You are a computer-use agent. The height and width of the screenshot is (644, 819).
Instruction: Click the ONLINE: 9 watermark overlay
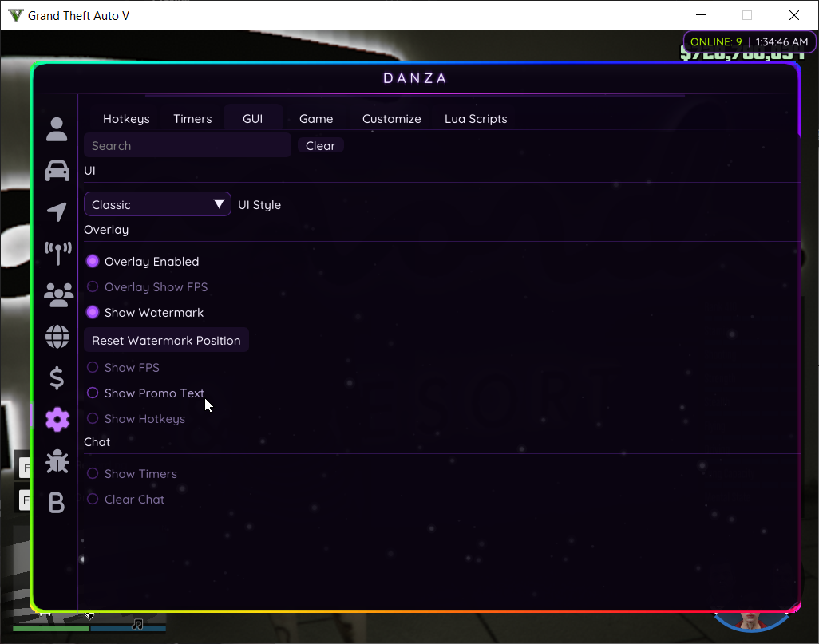coord(749,41)
